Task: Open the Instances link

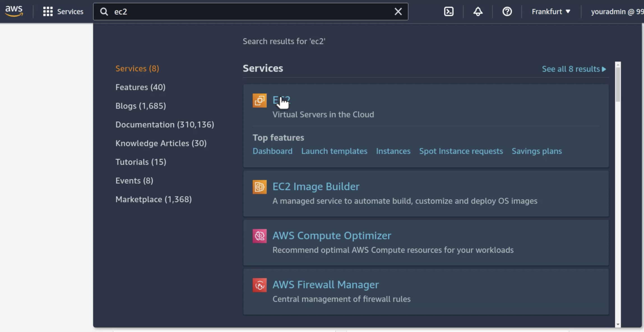Action: tap(393, 151)
